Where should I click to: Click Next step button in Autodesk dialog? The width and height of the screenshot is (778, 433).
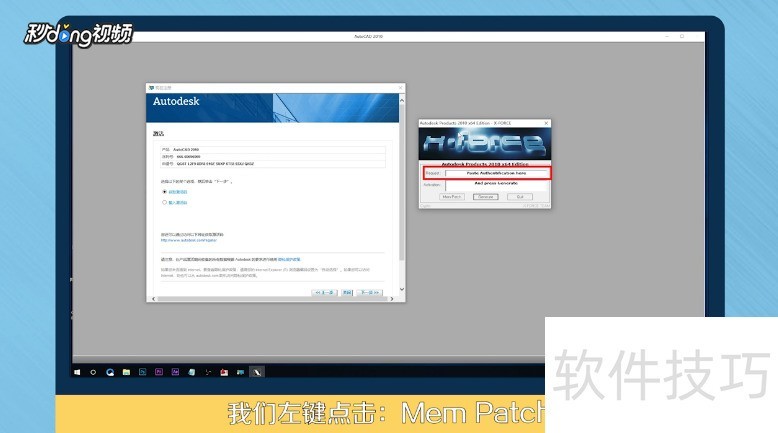(x=370, y=293)
